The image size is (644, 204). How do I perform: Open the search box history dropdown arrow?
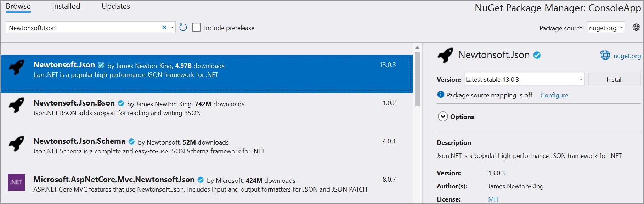tap(172, 27)
